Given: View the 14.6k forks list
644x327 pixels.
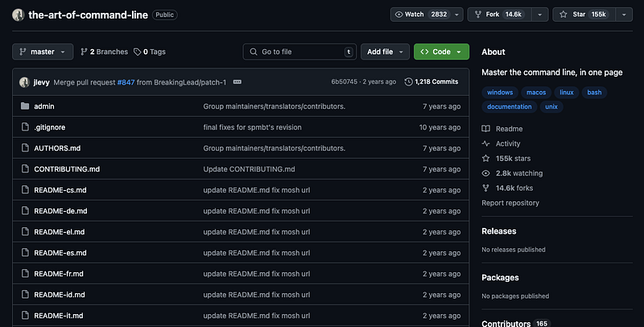Looking at the screenshot, I should [508, 188].
